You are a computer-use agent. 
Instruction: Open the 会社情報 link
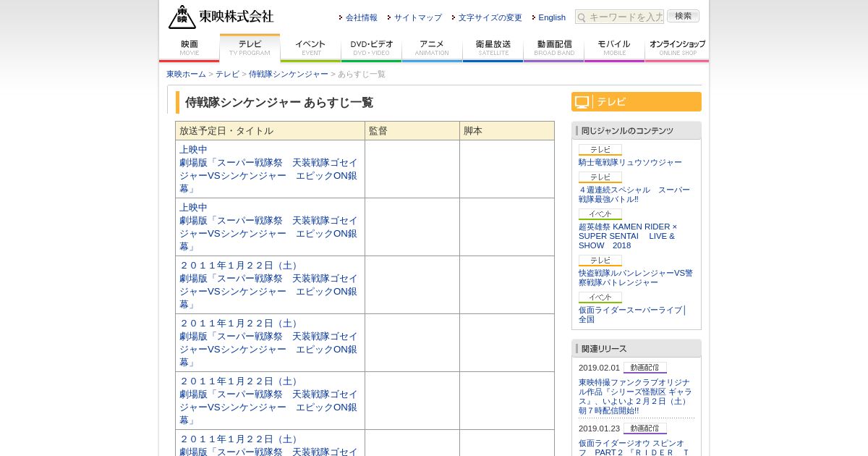point(361,17)
